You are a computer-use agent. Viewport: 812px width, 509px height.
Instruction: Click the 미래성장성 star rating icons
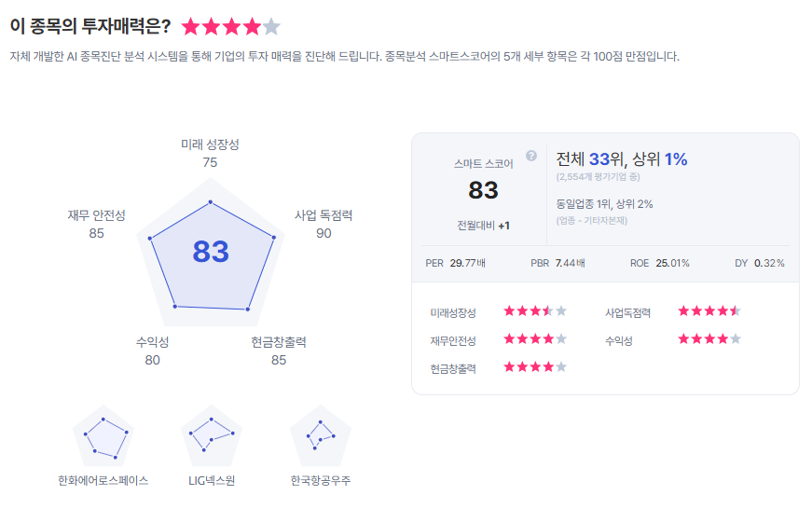535,311
